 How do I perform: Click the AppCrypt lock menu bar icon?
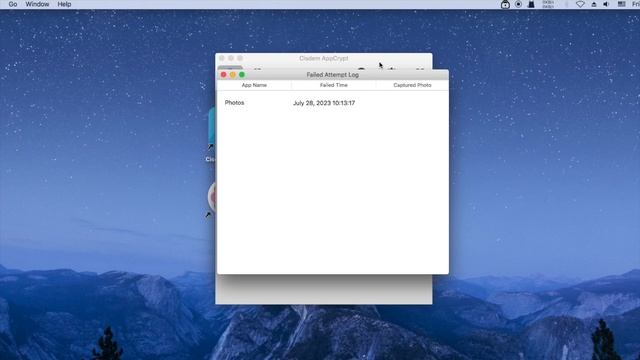[505, 4]
